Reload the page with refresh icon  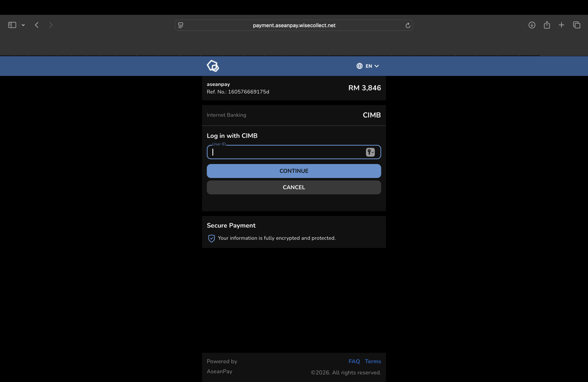pyautogui.click(x=408, y=25)
